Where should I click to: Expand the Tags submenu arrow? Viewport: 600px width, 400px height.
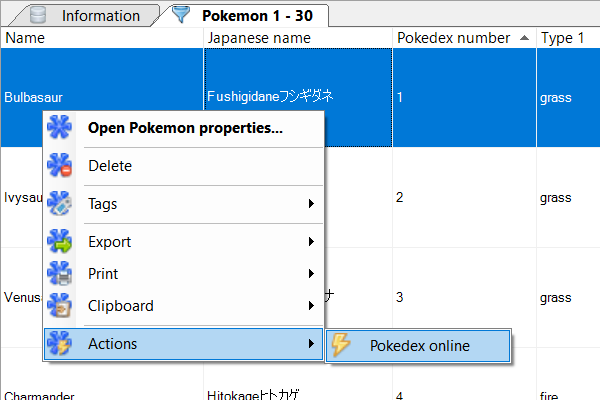[312, 204]
